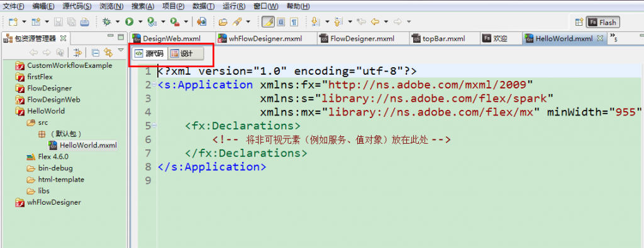The width and height of the screenshot is (644, 248).
Task: Open the second New wizard toolbar icon
Action: point(36,22)
